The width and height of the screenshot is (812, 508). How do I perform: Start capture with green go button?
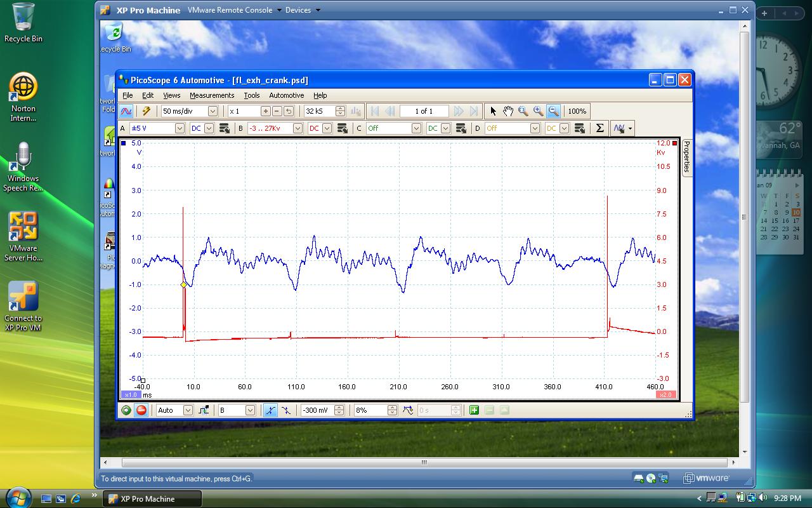(126, 410)
